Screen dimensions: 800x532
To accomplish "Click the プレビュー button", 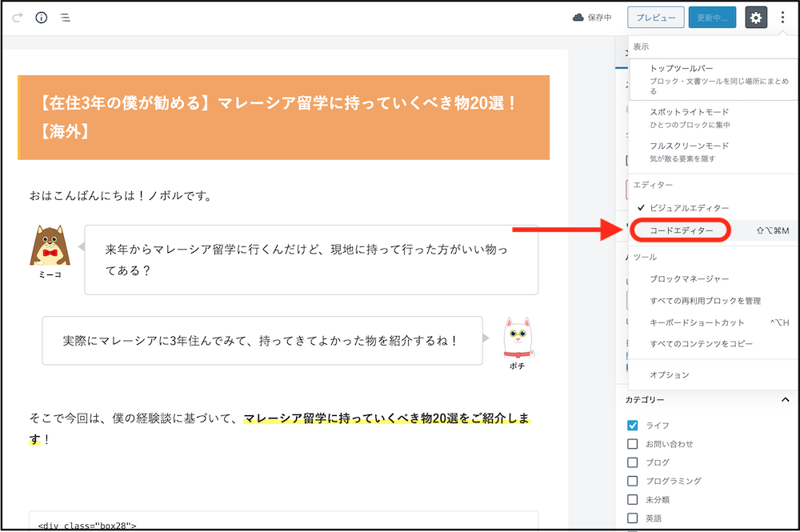I will point(656,18).
